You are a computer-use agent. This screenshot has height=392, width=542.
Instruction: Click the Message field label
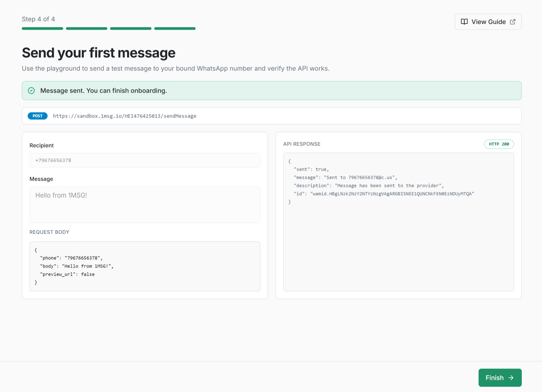pos(41,179)
